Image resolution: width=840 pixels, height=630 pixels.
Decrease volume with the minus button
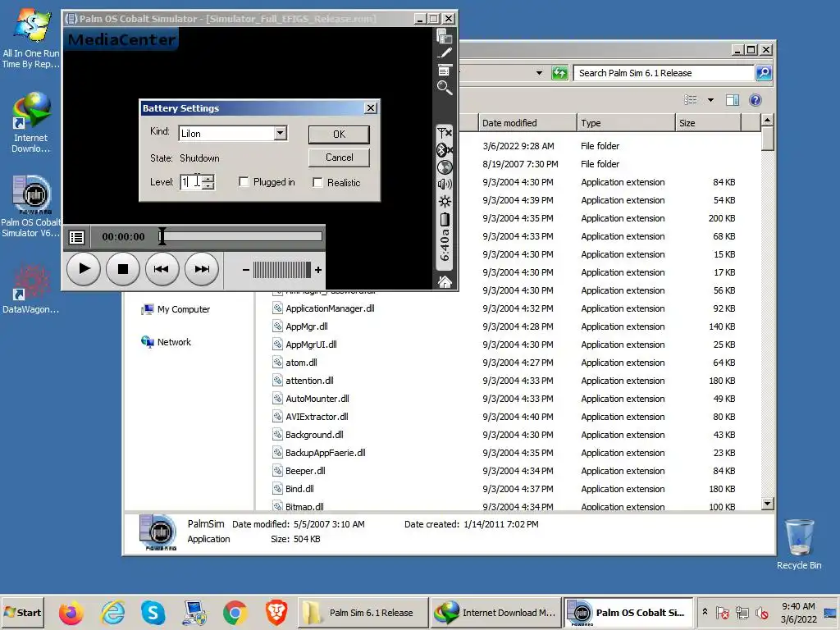click(245, 270)
